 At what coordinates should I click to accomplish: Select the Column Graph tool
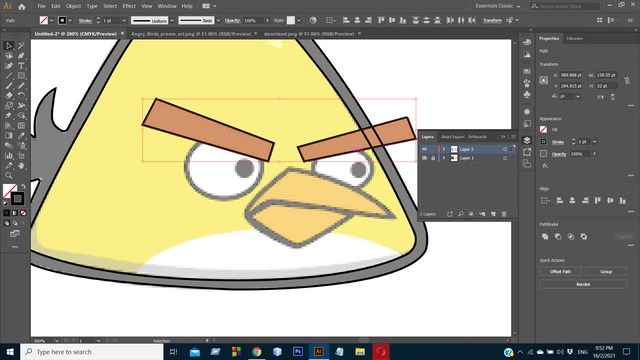9,156
